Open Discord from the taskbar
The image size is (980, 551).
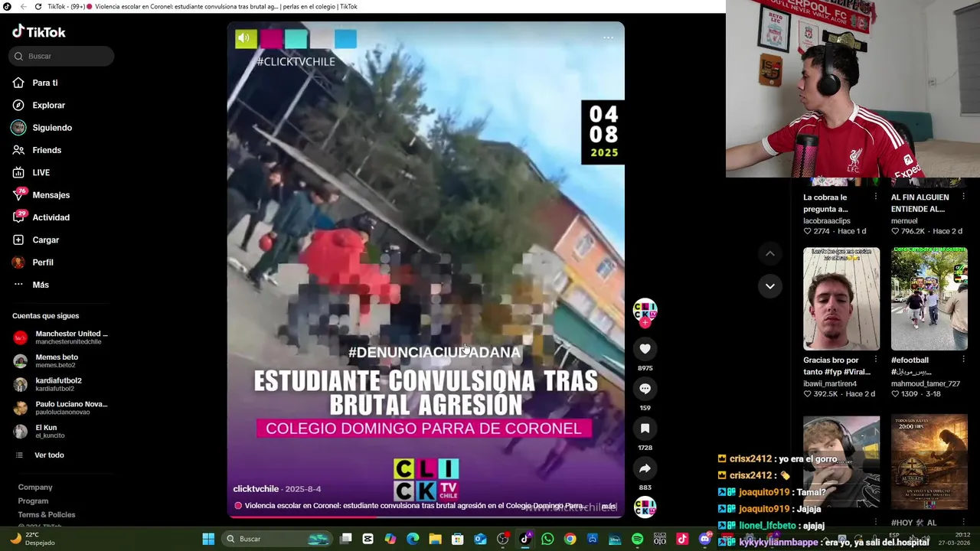705,539
